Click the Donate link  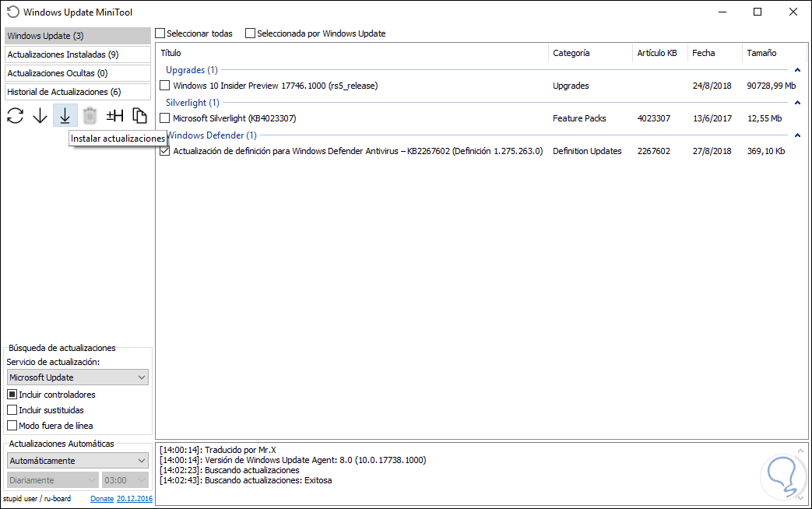pos(102,499)
